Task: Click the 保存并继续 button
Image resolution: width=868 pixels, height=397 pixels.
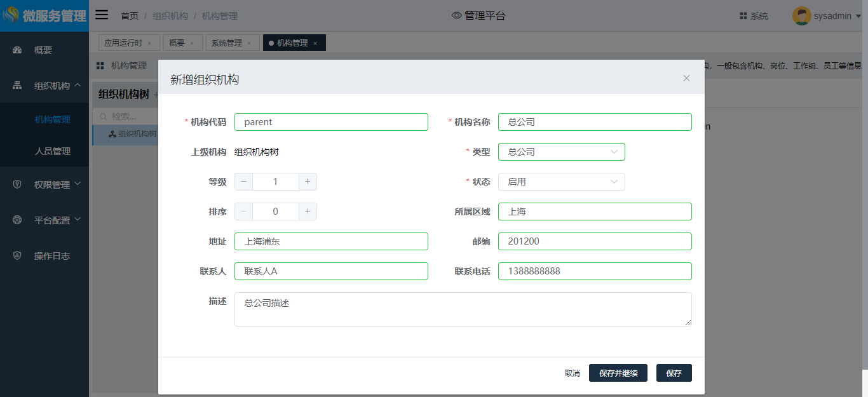Action: tap(618, 373)
